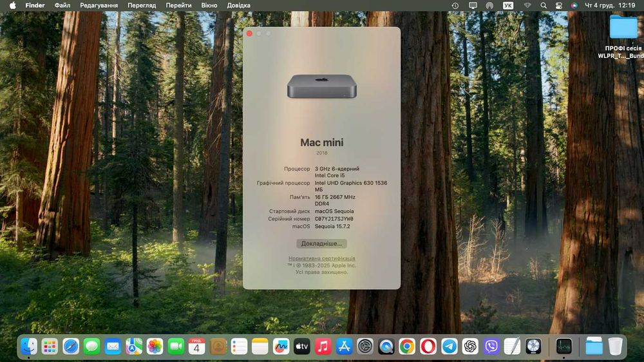This screenshot has width=644, height=362.
Task: Select serial number C07YJ17SJYW0 text
Action: tap(334, 219)
